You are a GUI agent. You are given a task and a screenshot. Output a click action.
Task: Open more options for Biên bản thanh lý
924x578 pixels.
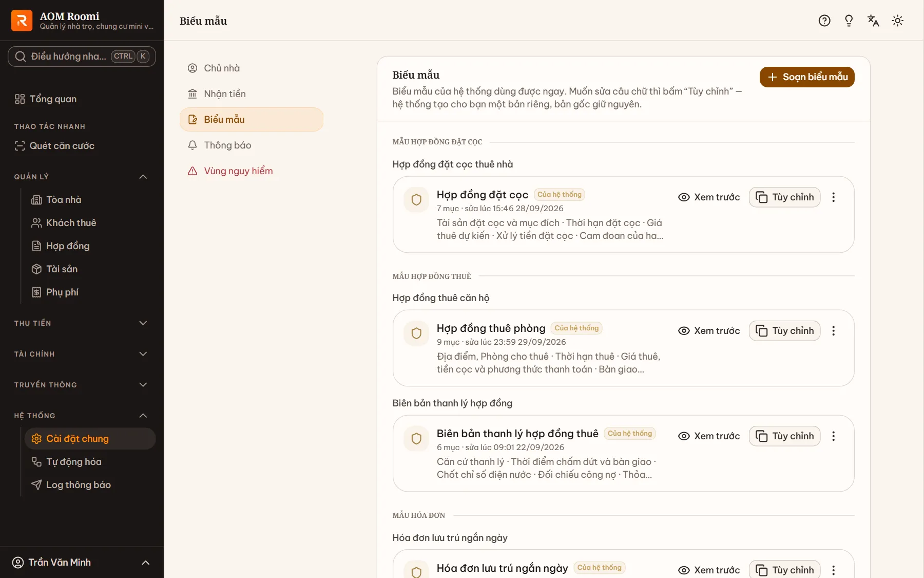tap(834, 436)
